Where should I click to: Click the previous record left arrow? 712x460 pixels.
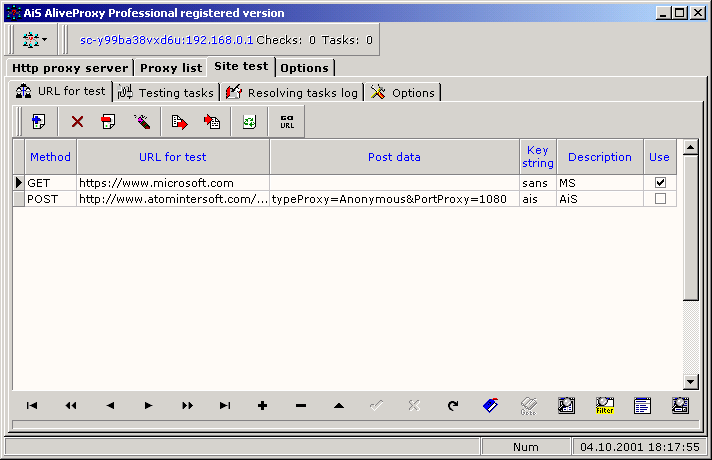point(110,406)
